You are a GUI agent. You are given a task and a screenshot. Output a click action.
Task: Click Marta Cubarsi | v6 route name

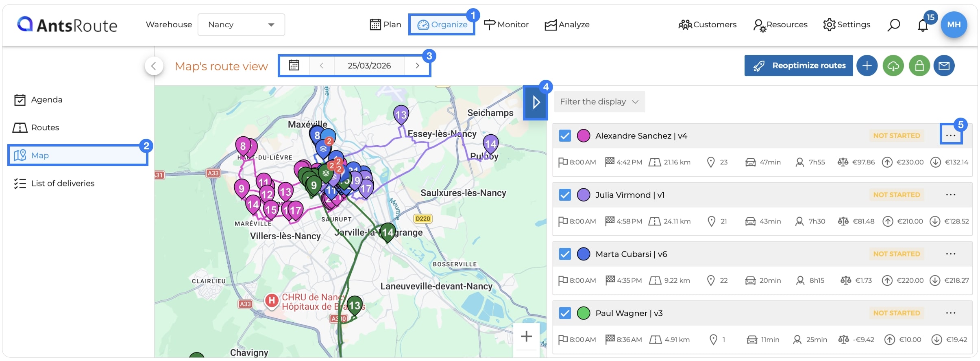click(x=631, y=254)
